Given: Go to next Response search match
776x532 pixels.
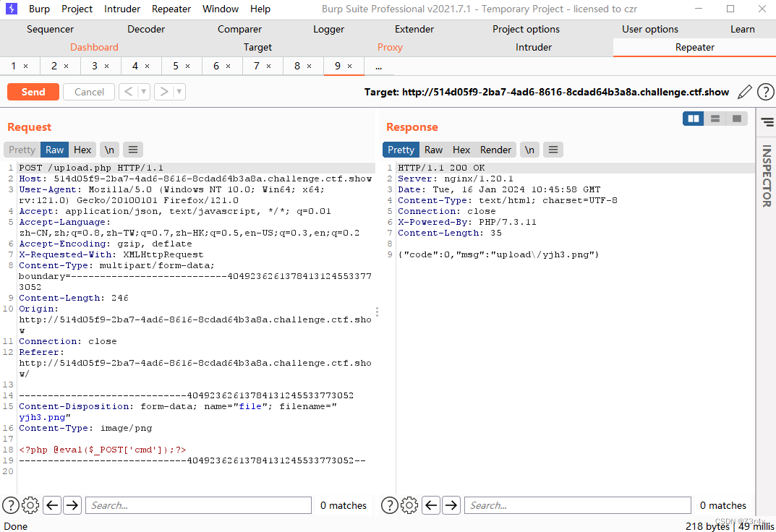Looking at the screenshot, I should point(451,505).
